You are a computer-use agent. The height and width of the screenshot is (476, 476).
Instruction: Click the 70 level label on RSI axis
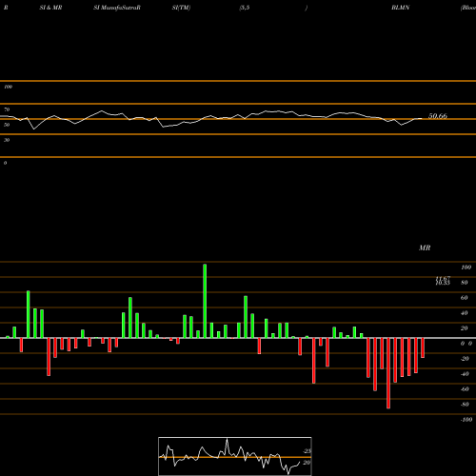point(7,109)
